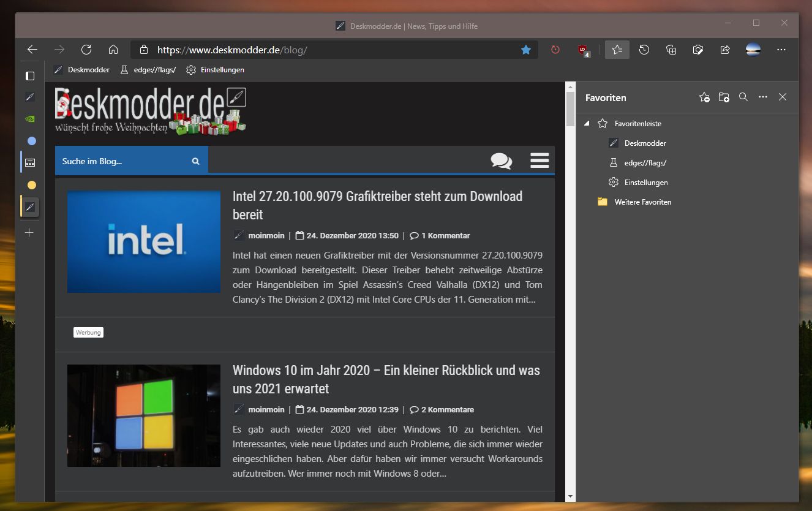Open the Collections toolbar button
This screenshot has width=812, height=511.
coord(671,50)
